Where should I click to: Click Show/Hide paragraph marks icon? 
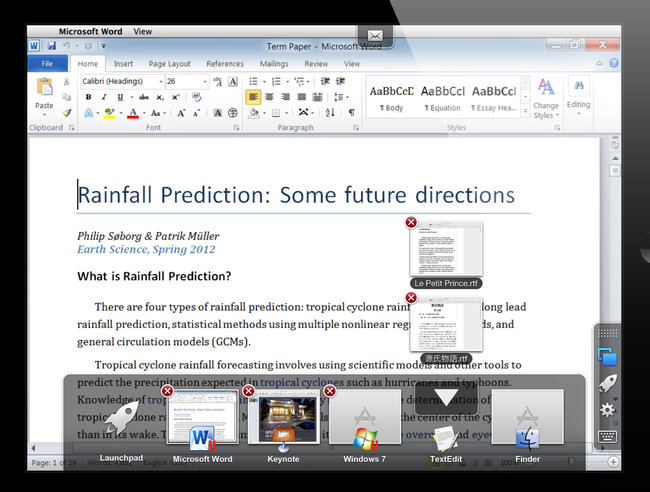352,112
